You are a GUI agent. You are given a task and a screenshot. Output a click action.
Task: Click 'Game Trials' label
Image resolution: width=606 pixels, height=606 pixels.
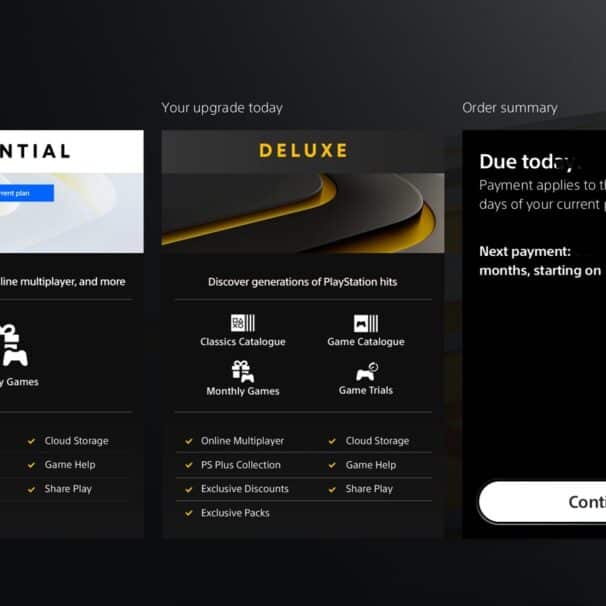tap(366, 390)
